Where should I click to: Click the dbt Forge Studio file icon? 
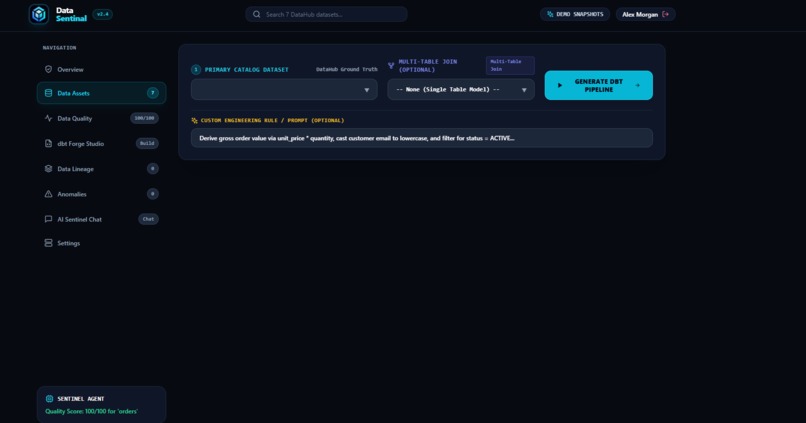pos(48,143)
